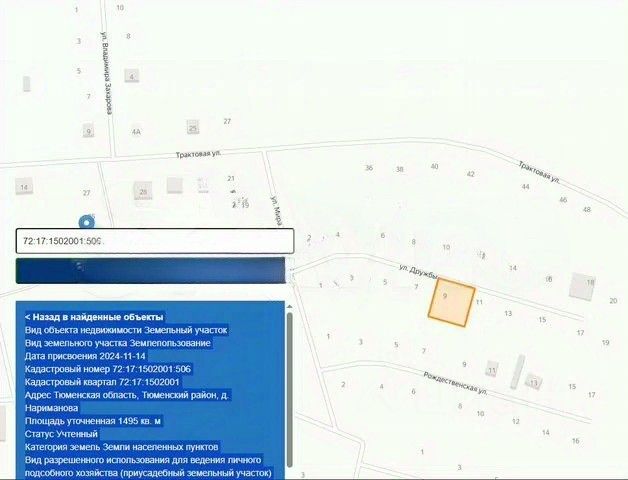
Task: Click house number 42 on Трактовая ул.
Action: tap(471, 174)
